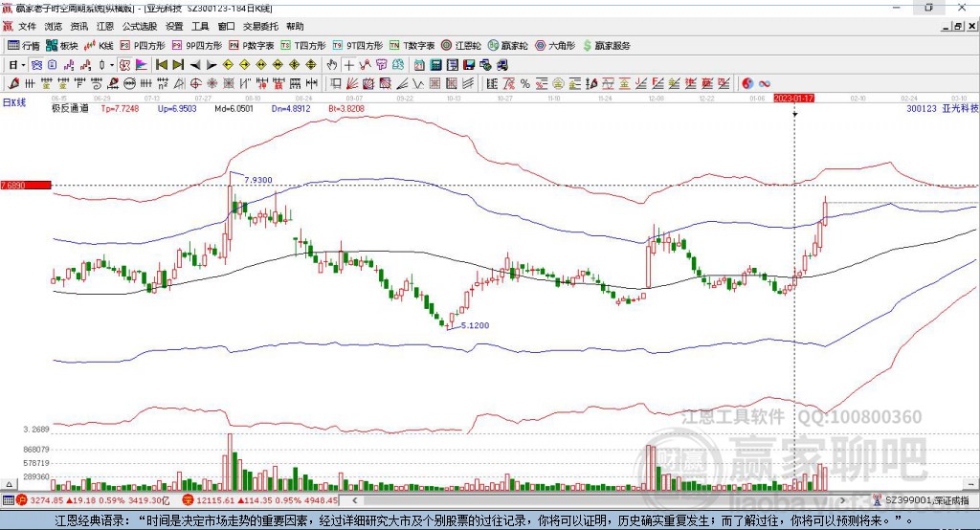Click the infinity symbol icon
Image resolution: width=980 pixels, height=530 pixels.
pos(765,84)
